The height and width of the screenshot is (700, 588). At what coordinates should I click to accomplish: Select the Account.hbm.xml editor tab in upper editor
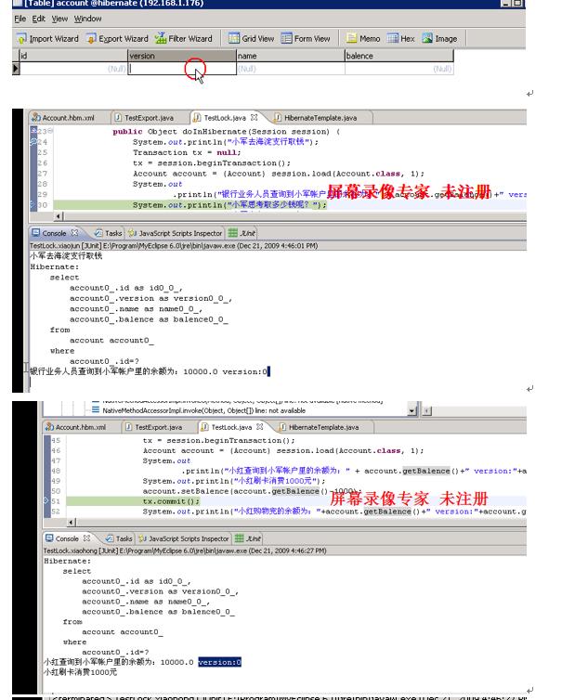tap(63, 118)
